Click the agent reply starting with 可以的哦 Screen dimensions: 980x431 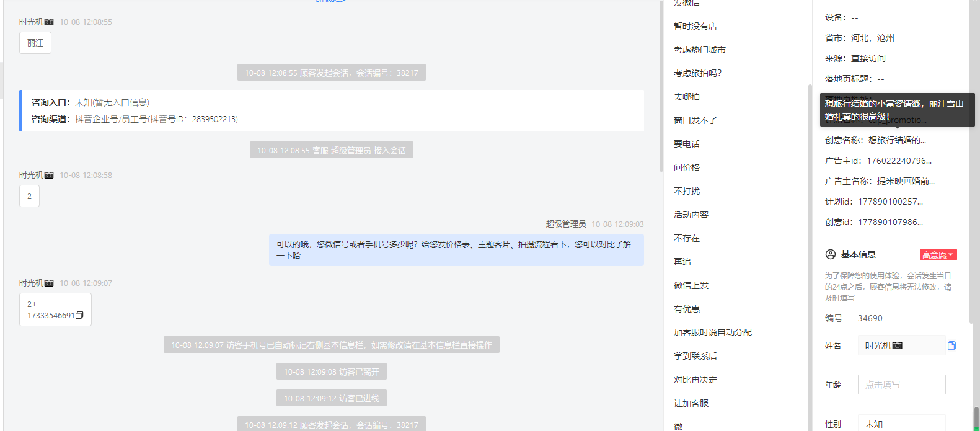456,250
